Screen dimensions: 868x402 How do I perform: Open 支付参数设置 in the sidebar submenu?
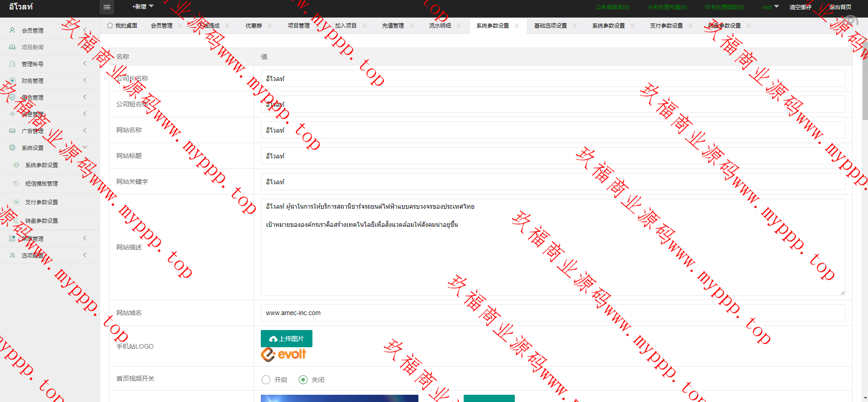(x=42, y=202)
